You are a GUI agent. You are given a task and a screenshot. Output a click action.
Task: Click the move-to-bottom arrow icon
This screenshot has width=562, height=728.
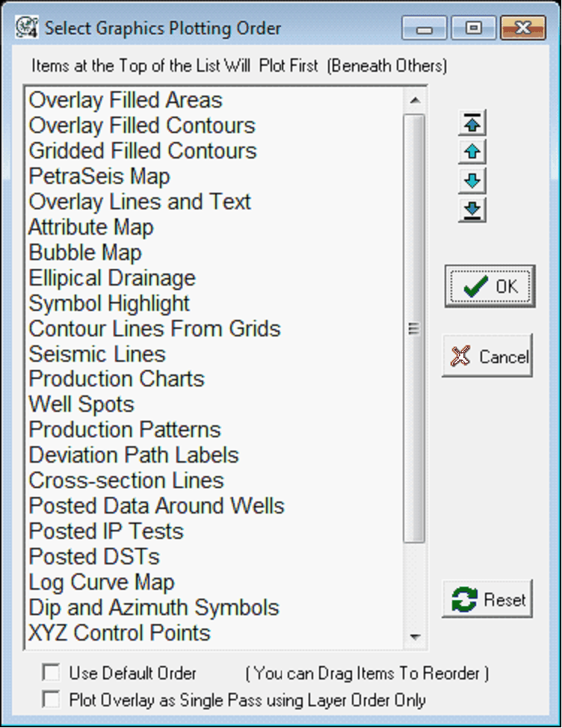[x=472, y=210]
